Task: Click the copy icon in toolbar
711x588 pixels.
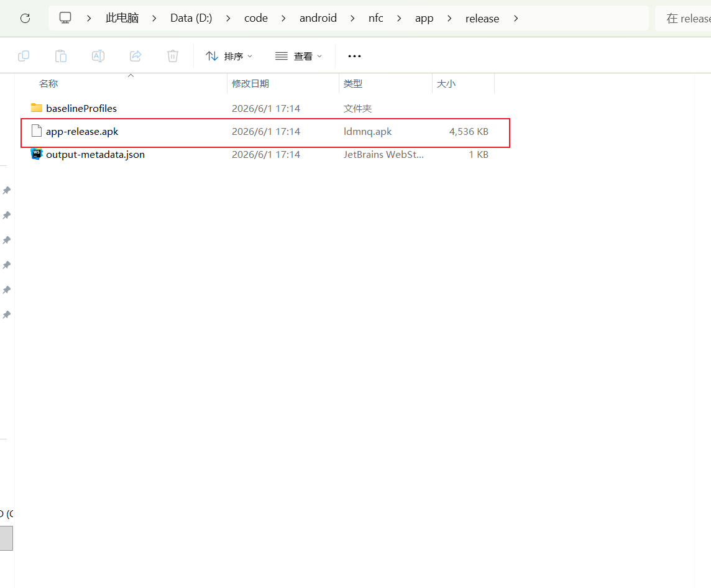Action: click(24, 56)
